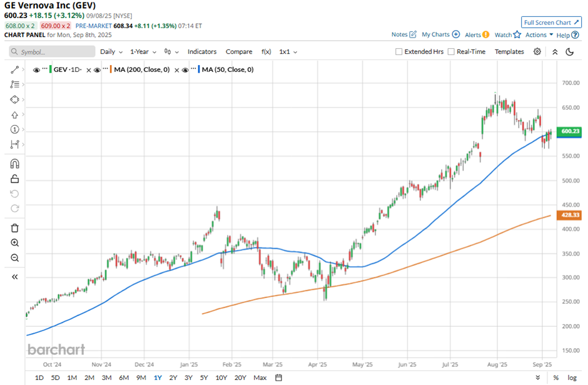Viewport: 588px width, 385px height.
Task: Enable the Real-Time checkbox
Action: (x=451, y=52)
